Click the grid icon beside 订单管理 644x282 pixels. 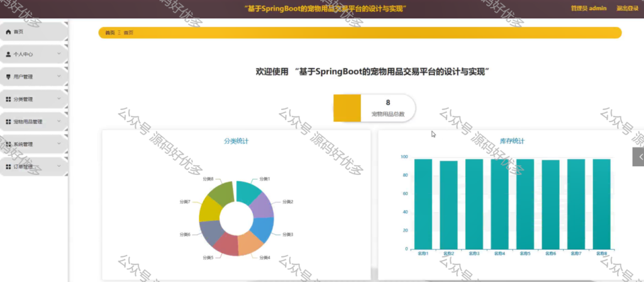8,167
